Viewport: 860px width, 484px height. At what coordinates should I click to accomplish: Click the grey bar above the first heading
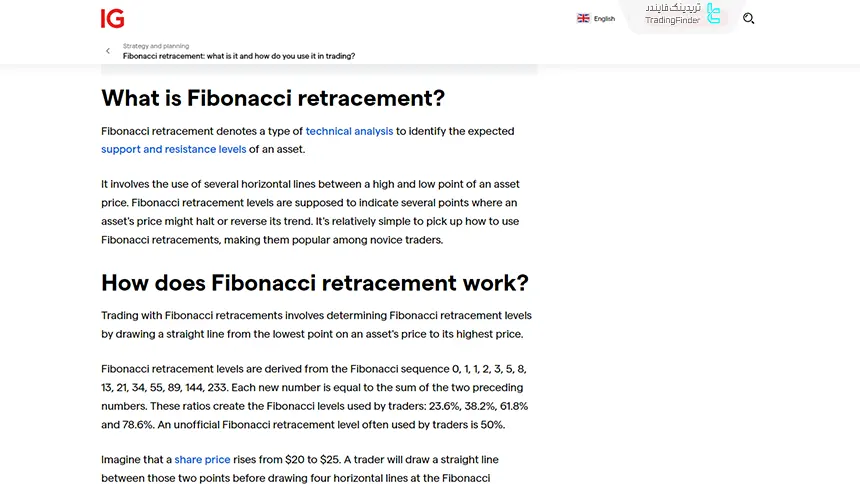point(319,70)
